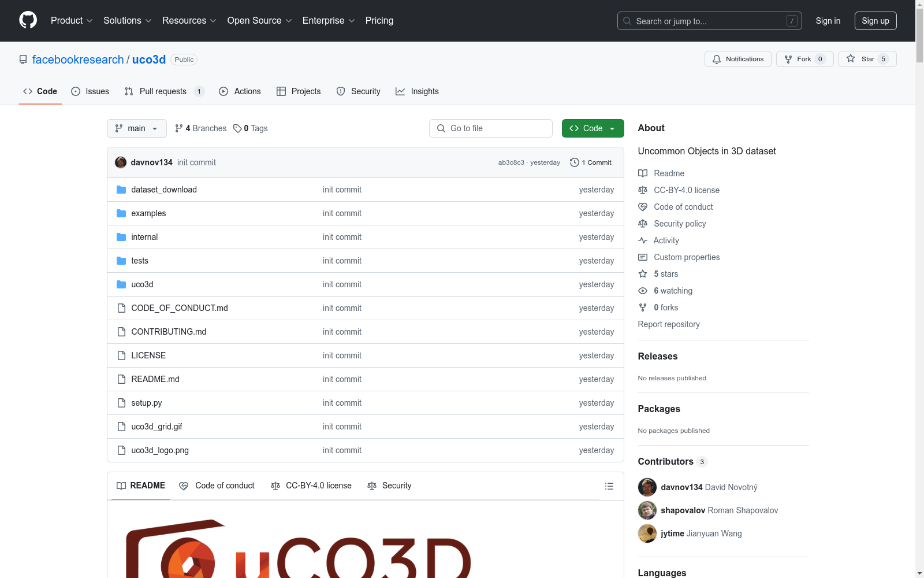Click the README outline list icon
Image resolution: width=924 pixels, height=578 pixels.
[x=609, y=486]
